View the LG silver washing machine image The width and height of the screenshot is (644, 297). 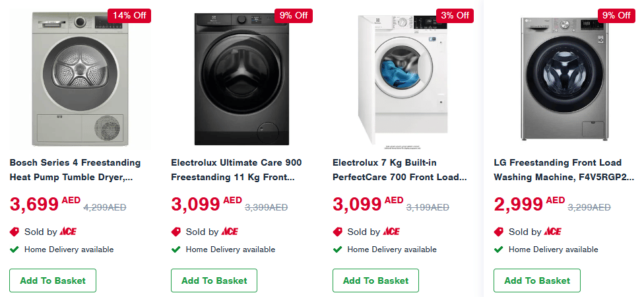point(564,79)
